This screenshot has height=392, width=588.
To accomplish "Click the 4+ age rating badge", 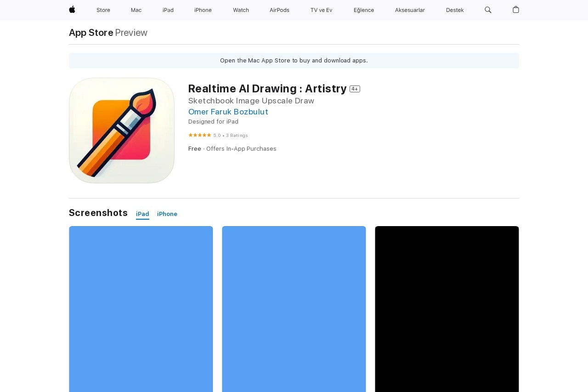I will coord(355,89).
